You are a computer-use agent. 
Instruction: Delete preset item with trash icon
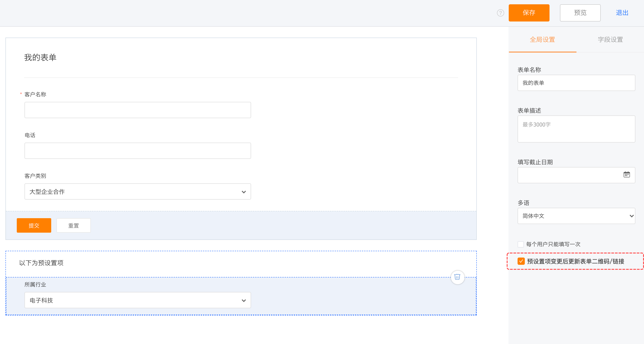pyautogui.click(x=457, y=277)
